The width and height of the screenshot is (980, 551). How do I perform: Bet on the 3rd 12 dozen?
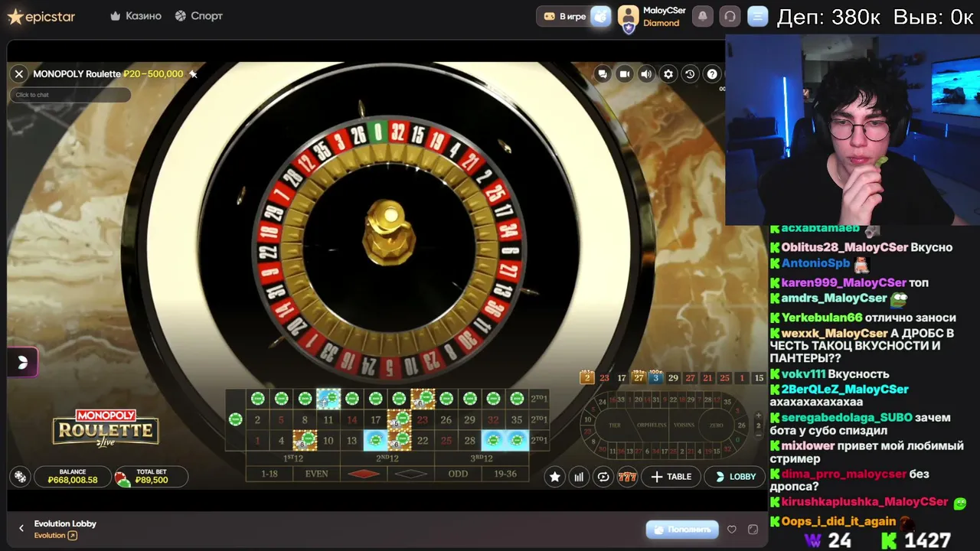coord(482,458)
